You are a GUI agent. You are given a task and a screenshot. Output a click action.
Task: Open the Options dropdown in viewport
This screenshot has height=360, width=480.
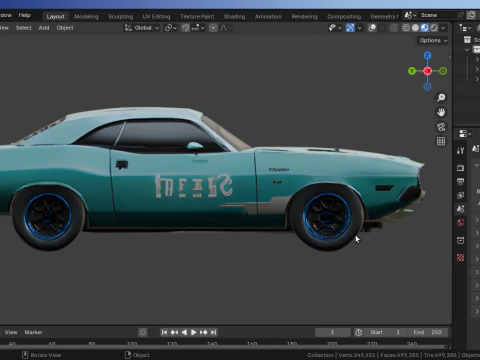433,40
